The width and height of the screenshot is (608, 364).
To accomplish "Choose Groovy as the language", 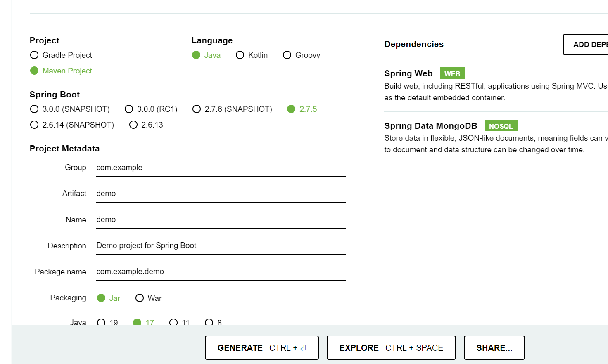I will coord(287,55).
